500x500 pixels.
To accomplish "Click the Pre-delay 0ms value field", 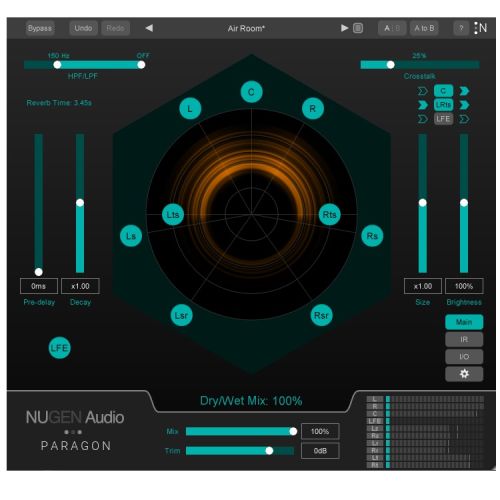I will pos(39,286).
